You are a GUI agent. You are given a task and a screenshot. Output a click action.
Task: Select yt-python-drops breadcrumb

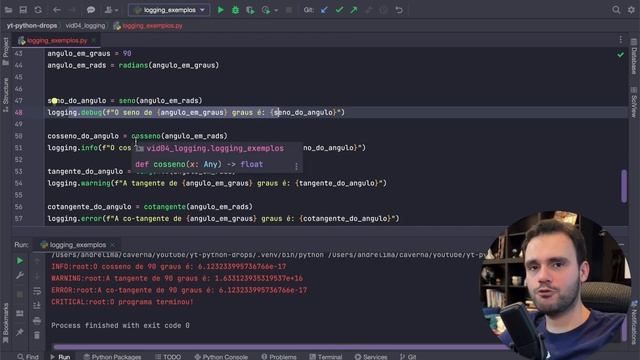coord(32,25)
